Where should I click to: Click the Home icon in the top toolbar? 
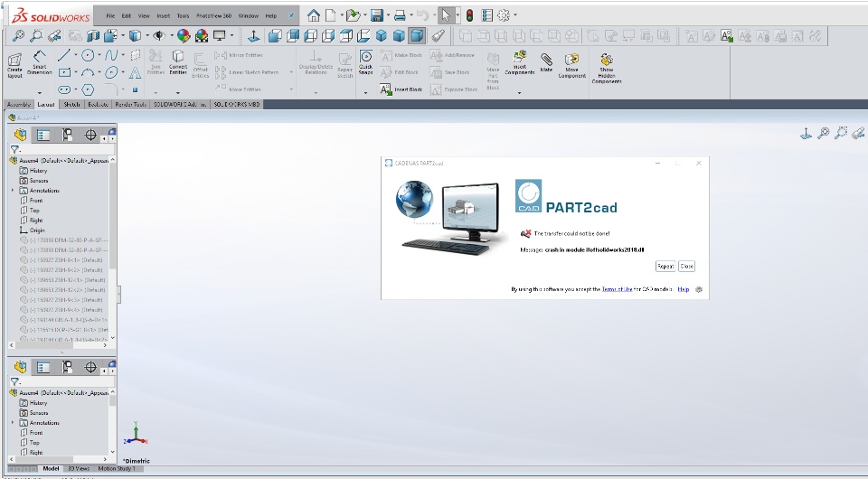pos(314,15)
